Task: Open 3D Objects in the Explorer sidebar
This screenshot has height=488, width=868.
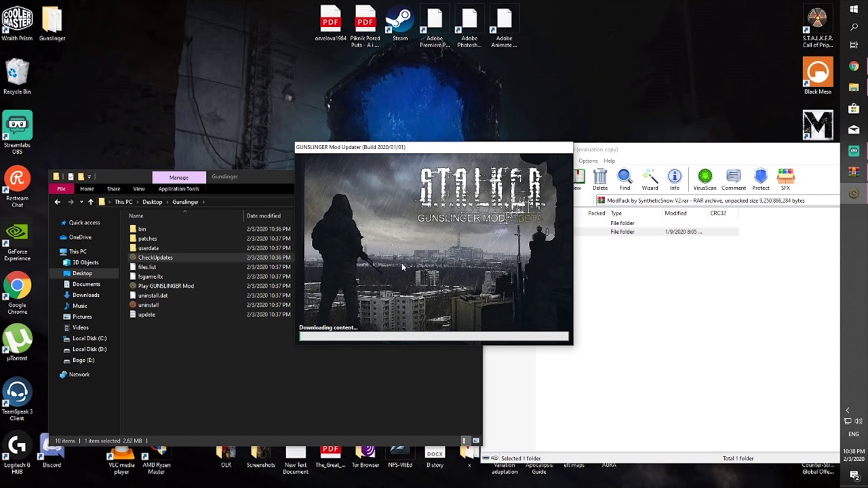Action: point(85,262)
